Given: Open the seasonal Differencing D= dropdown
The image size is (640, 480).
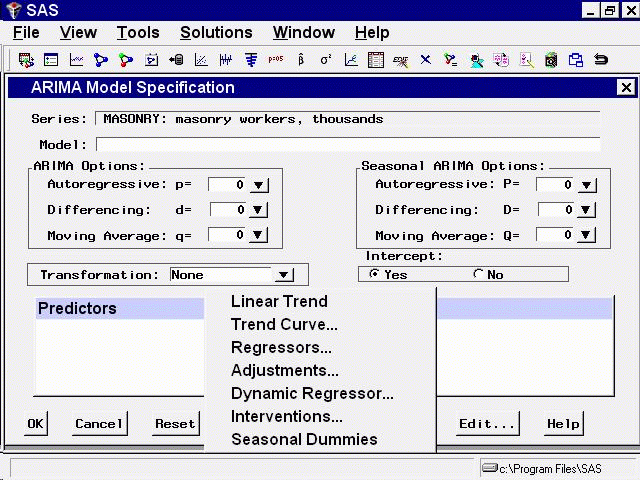Looking at the screenshot, I should click(x=587, y=210).
